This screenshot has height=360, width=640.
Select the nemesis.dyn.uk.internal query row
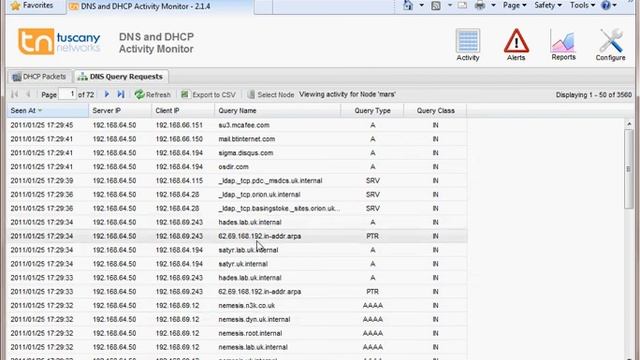(237, 320)
